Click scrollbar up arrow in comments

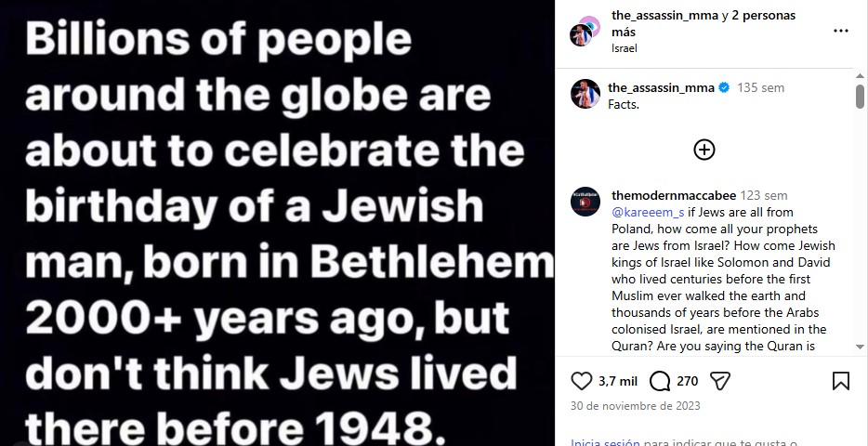(860, 76)
